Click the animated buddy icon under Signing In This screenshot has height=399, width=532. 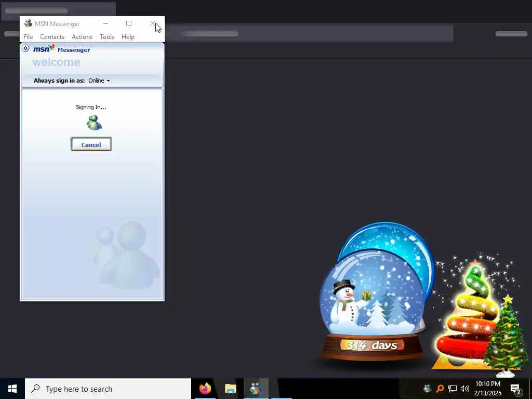coord(94,123)
